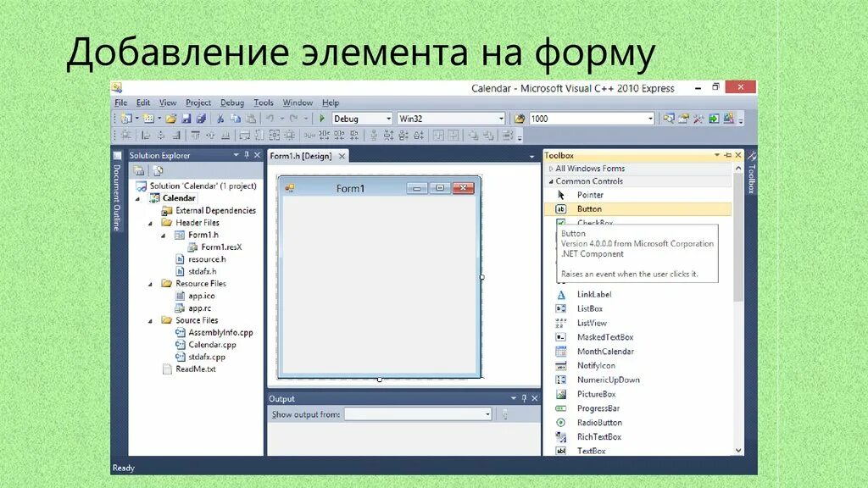Open the File menu
The image size is (868, 488).
tap(120, 103)
